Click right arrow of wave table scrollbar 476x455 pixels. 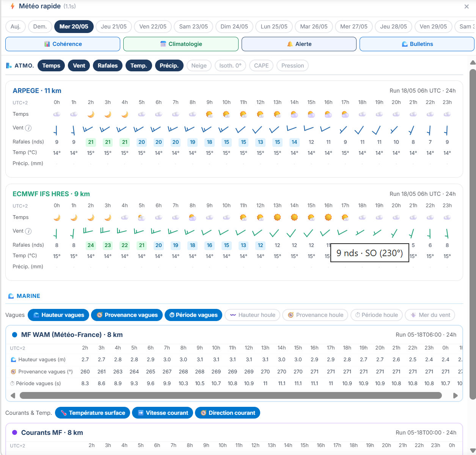pyautogui.click(x=456, y=395)
